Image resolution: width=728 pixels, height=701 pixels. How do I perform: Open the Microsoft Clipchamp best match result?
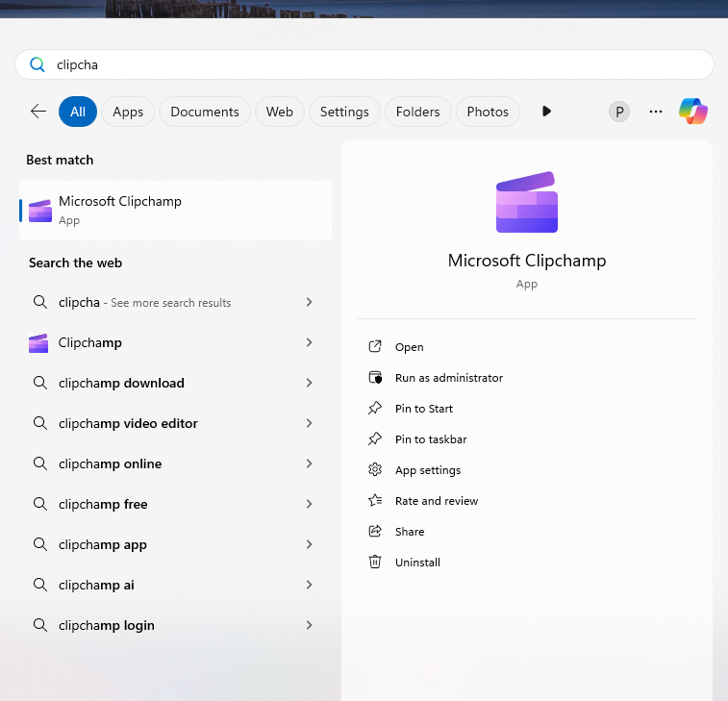[x=175, y=211]
